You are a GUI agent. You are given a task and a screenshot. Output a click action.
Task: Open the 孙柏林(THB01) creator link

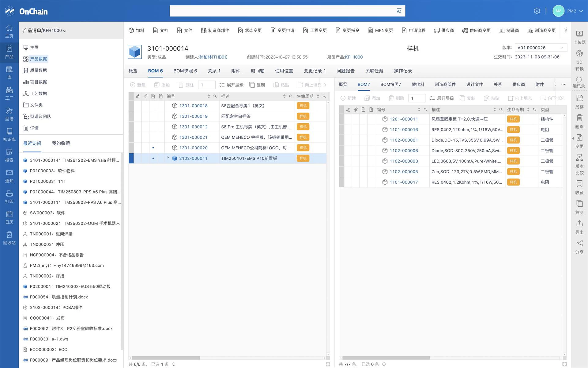coord(213,57)
